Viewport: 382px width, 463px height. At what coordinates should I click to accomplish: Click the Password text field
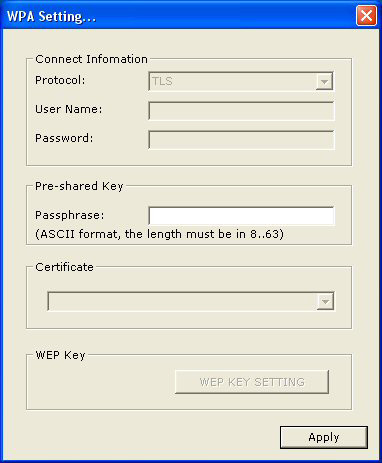point(241,140)
